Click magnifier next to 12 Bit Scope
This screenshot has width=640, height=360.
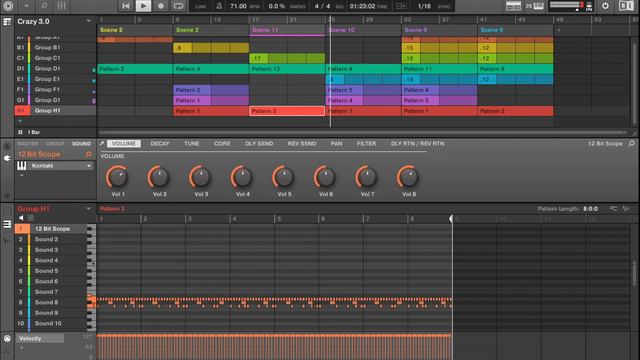pyautogui.click(x=88, y=154)
